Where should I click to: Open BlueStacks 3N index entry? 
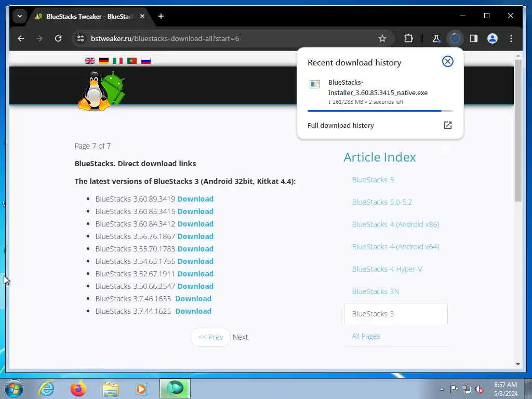(375, 291)
